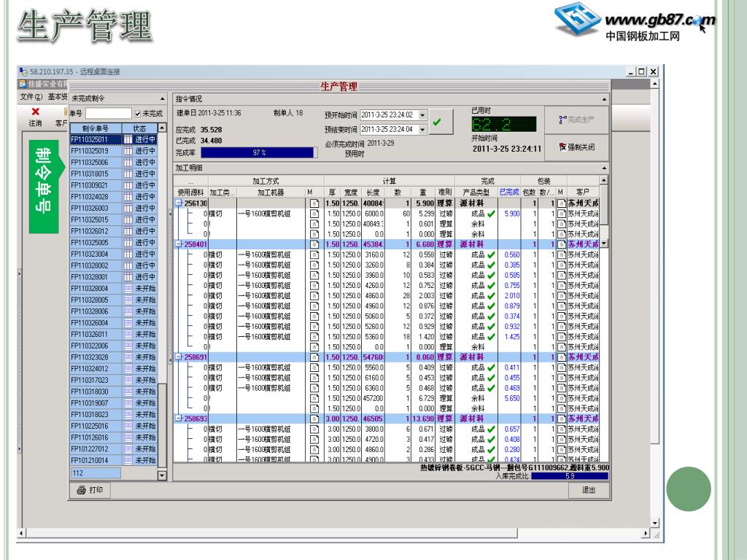Select order row FP110325019
The image size is (747, 560).
point(113,151)
